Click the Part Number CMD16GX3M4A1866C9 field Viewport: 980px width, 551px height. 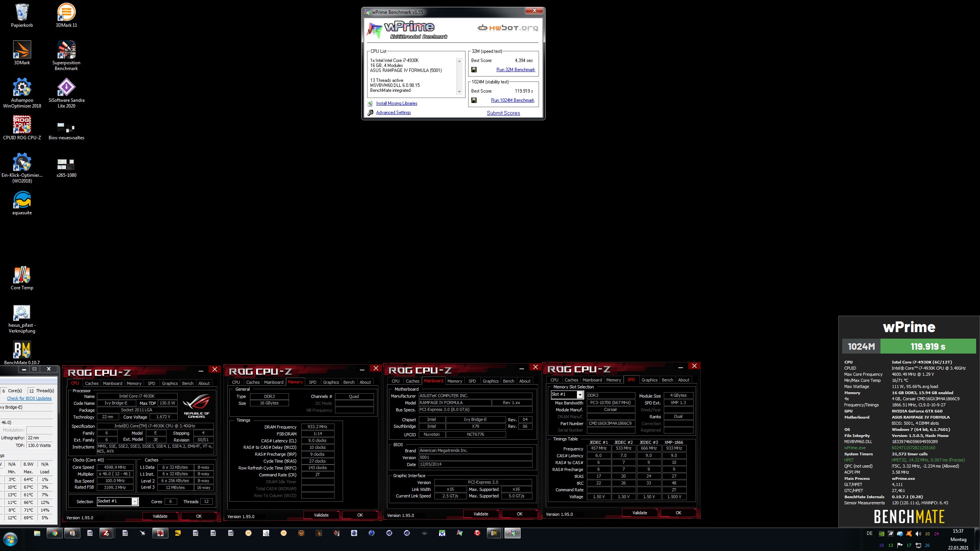click(610, 423)
